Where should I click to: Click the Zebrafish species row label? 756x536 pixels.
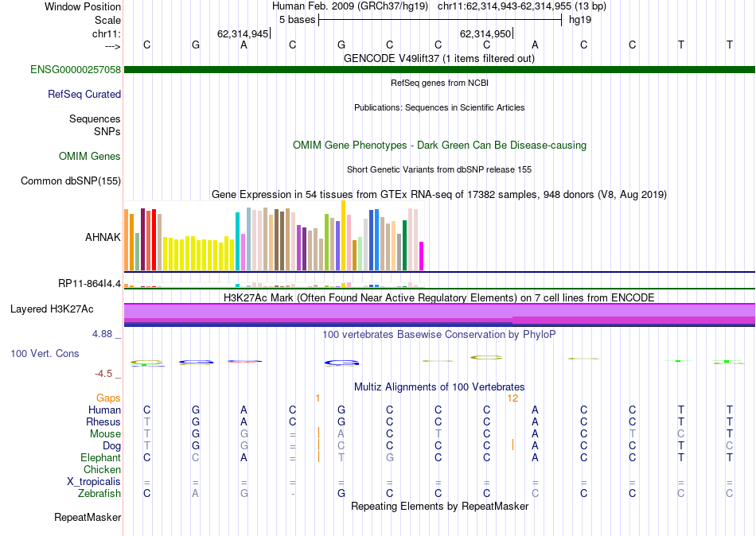pos(99,493)
